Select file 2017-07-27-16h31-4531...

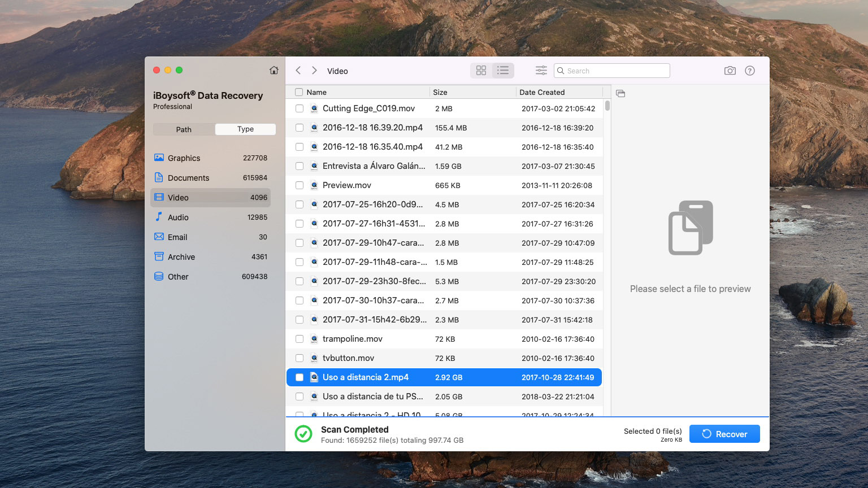(x=444, y=224)
